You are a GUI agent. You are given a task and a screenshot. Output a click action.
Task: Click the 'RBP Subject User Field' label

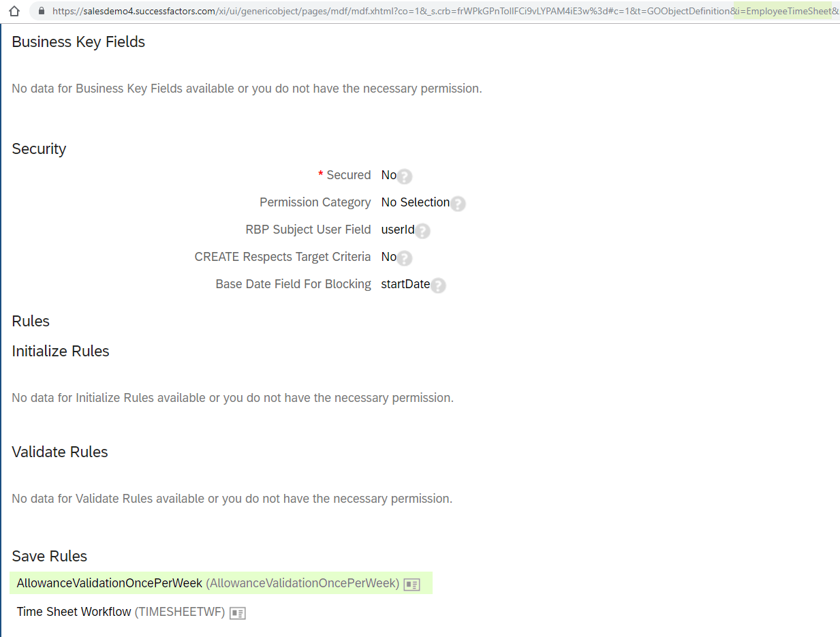[x=309, y=230]
